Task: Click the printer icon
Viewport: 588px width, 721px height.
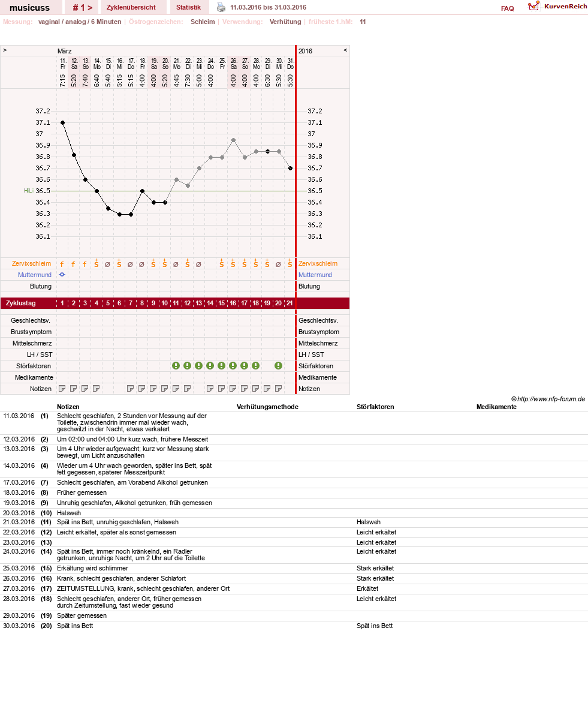Action: pos(221,7)
